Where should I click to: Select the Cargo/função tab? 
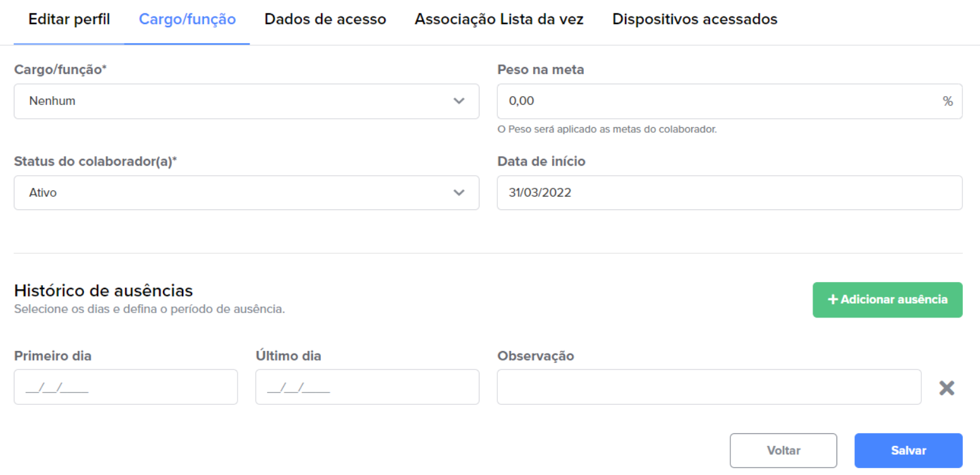click(x=187, y=20)
